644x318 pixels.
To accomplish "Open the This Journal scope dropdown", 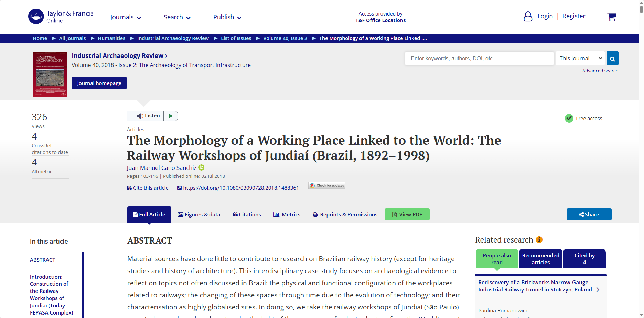I will coord(580,59).
